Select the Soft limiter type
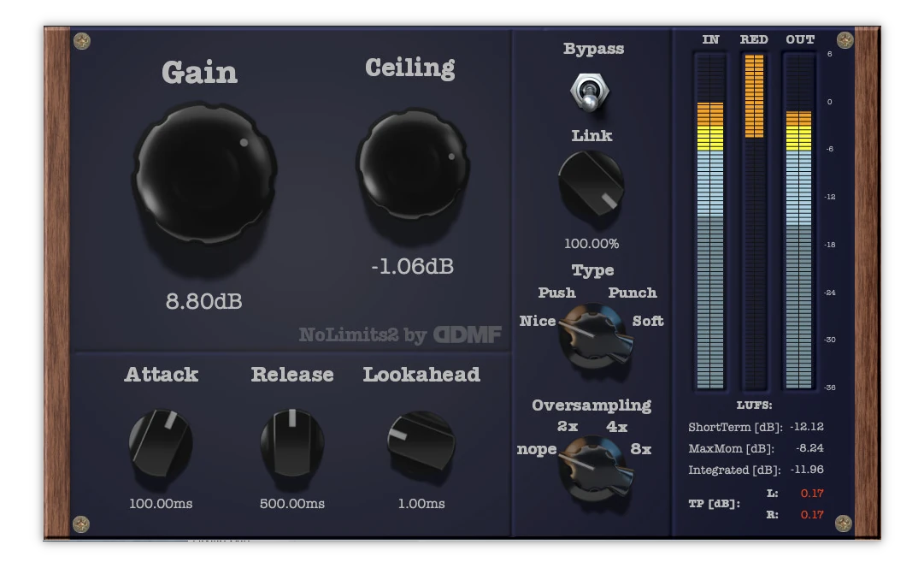This screenshot has width=924, height=568. tap(648, 321)
